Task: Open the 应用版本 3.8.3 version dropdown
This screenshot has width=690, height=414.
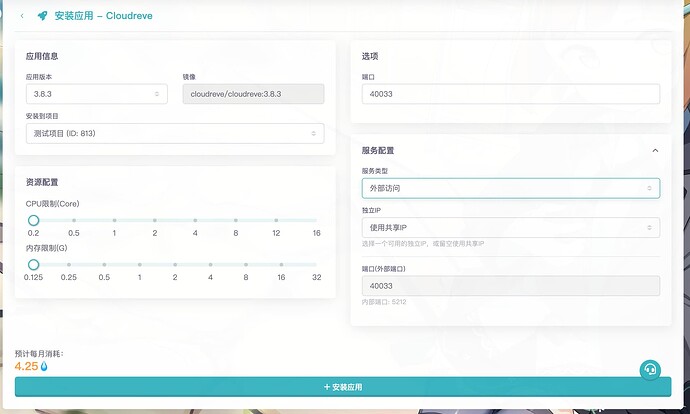Action: [x=97, y=94]
